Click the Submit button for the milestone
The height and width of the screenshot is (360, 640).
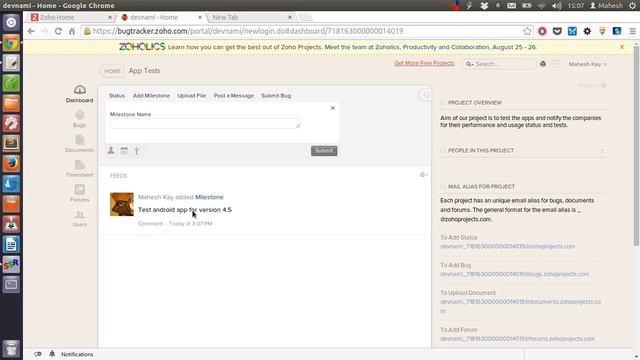[324, 151]
